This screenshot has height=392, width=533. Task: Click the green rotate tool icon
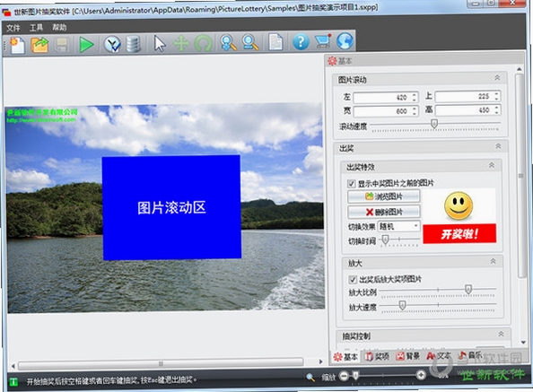204,44
